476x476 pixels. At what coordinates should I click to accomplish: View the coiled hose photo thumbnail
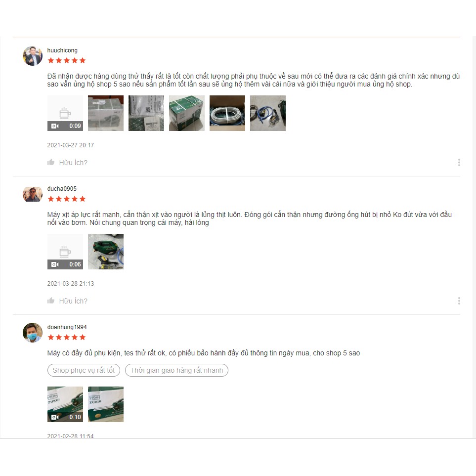pos(227,113)
